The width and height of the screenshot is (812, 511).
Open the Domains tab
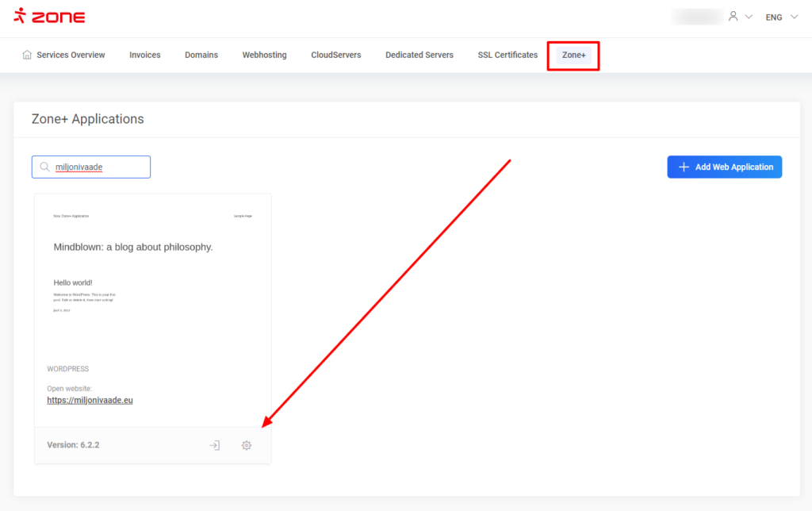tap(201, 56)
